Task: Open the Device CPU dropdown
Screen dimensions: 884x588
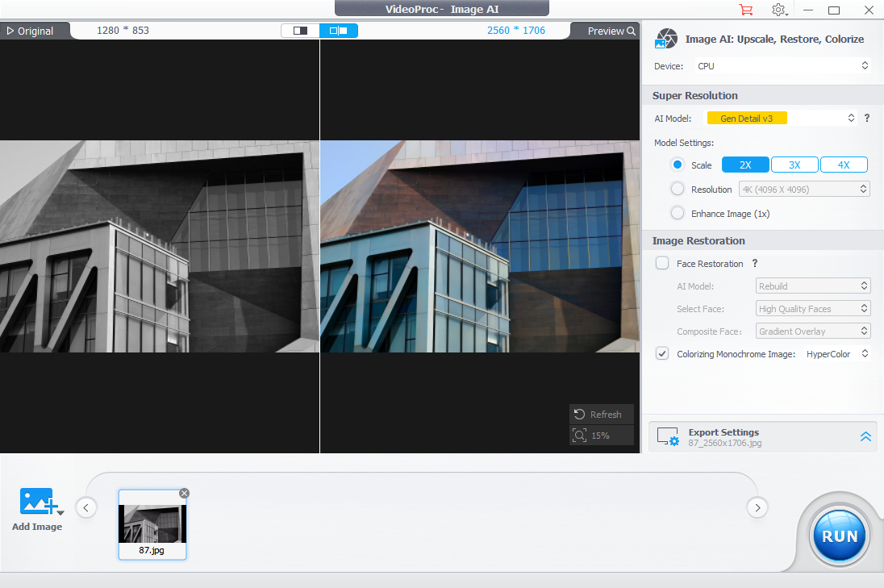Action: [x=782, y=66]
